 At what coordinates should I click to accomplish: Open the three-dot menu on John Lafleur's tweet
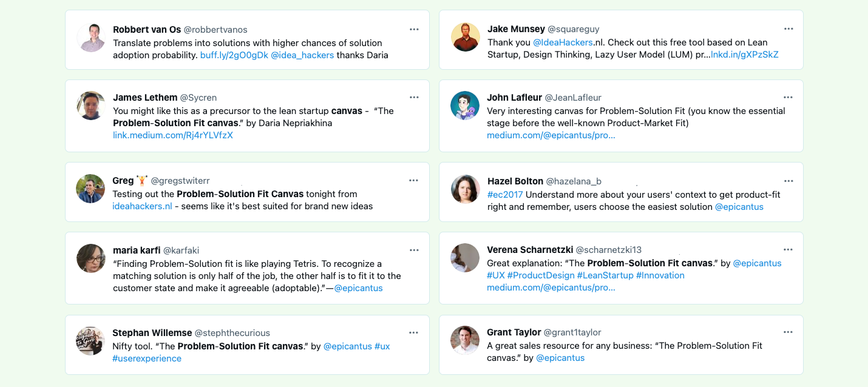click(x=788, y=97)
